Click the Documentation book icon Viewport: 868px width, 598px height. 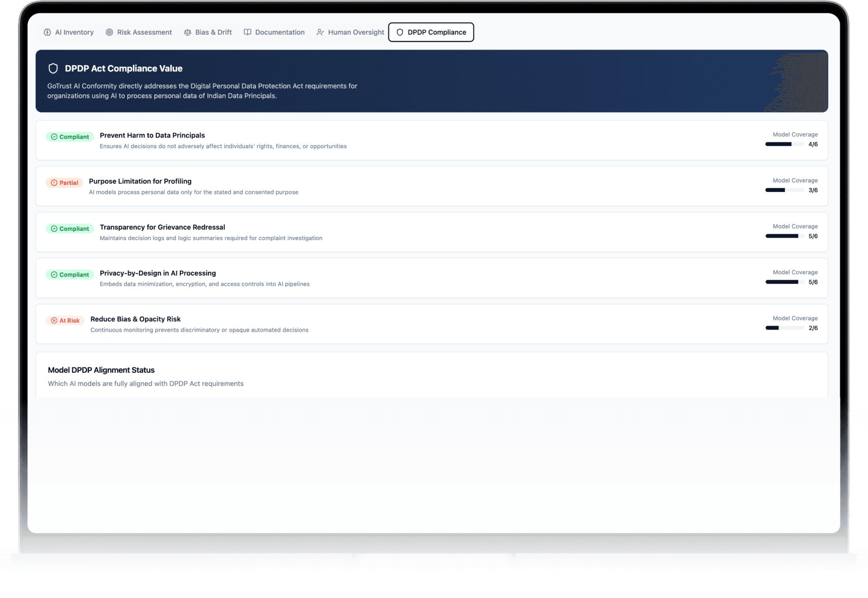click(x=248, y=32)
